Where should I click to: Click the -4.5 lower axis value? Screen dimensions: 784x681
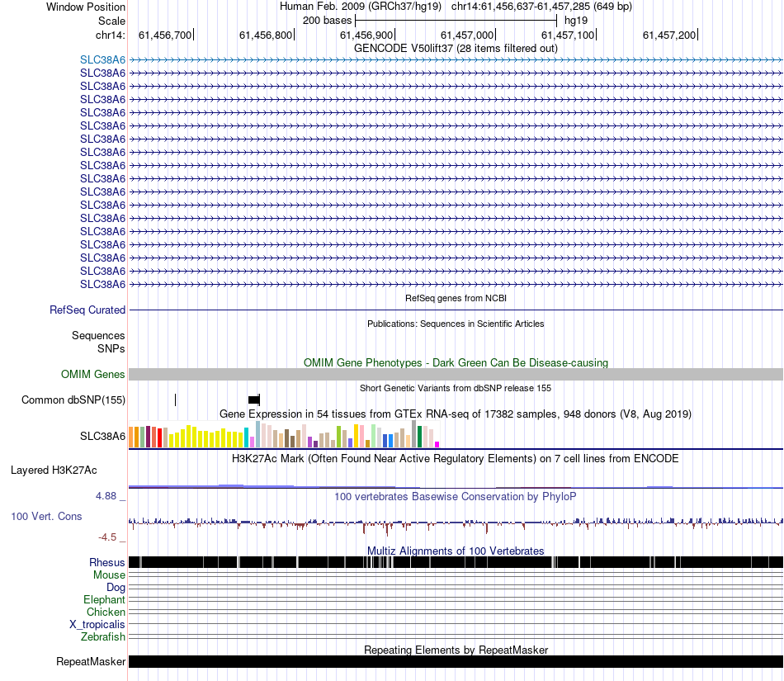click(x=107, y=537)
